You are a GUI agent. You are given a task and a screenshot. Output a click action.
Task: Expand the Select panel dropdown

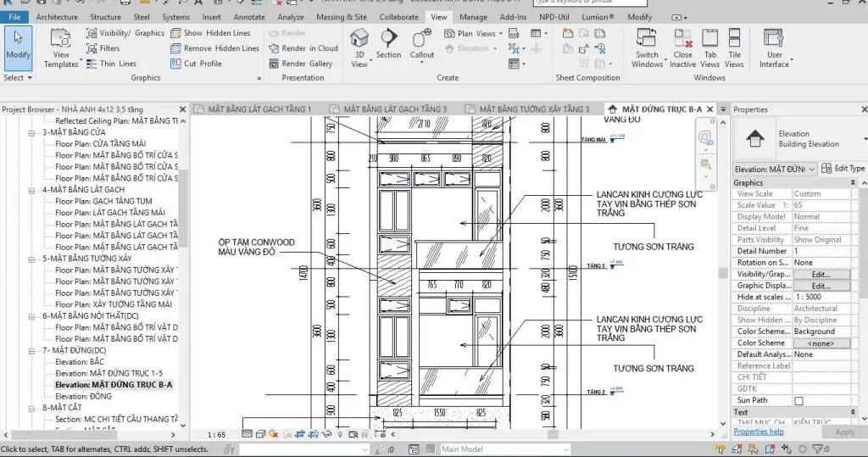pos(18,77)
